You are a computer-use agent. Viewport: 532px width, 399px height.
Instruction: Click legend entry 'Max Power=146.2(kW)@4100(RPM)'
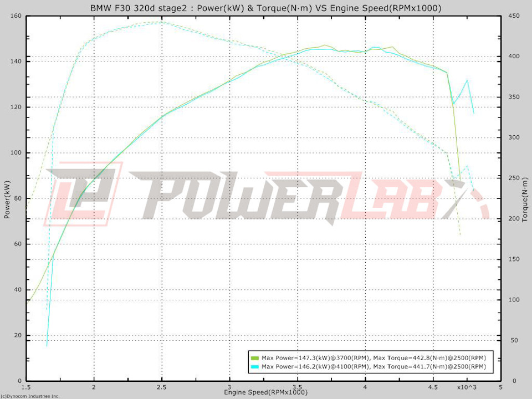(315, 367)
